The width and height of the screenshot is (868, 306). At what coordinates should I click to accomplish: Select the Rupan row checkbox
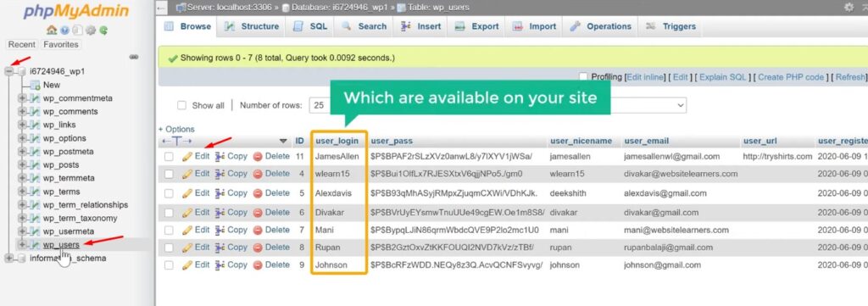169,248
